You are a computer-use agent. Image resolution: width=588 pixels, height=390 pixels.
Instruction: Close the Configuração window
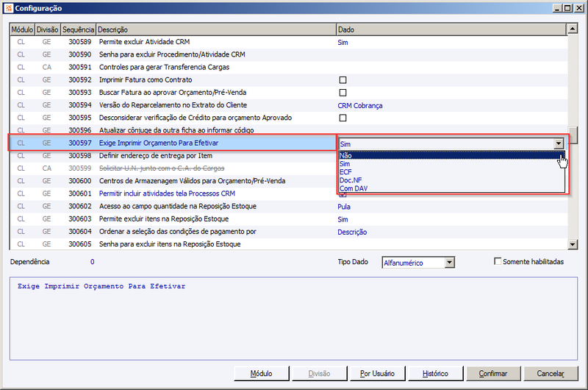[578, 8]
